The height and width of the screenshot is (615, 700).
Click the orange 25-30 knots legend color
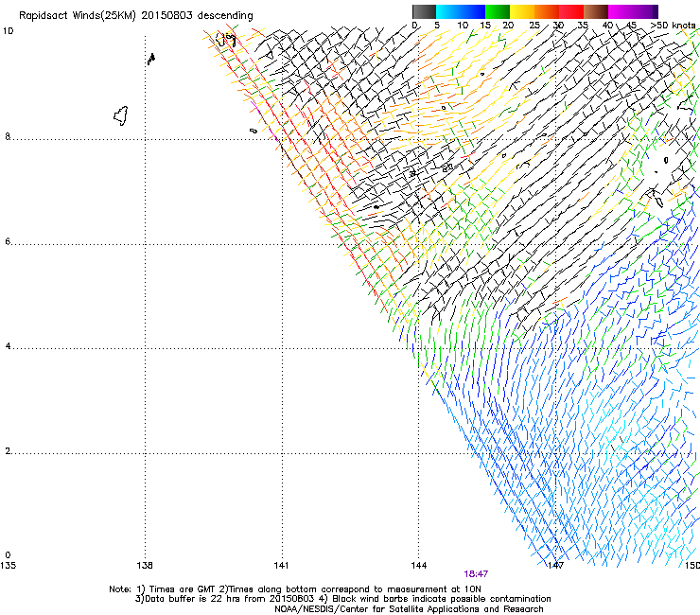pyautogui.click(x=547, y=11)
